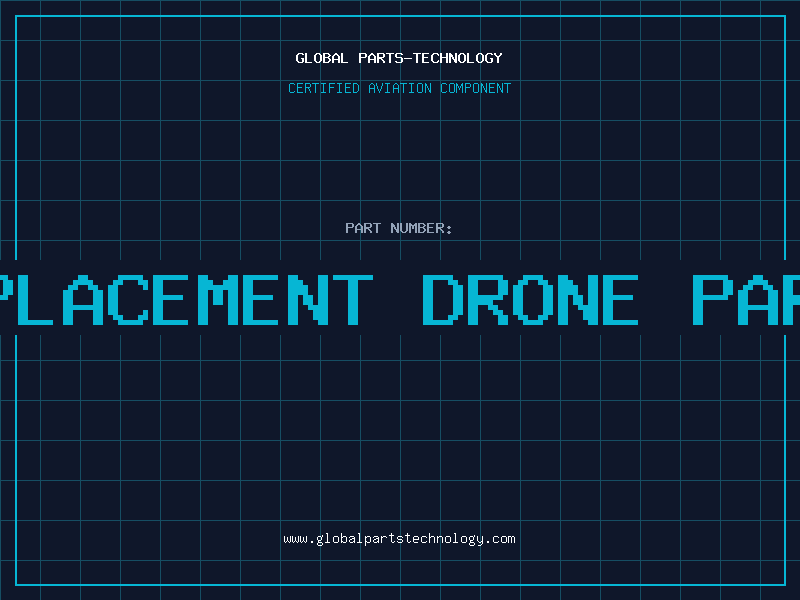Click the large truncated PLACEMENT text
Viewport: 800px width, 600px height.
click(x=186, y=300)
